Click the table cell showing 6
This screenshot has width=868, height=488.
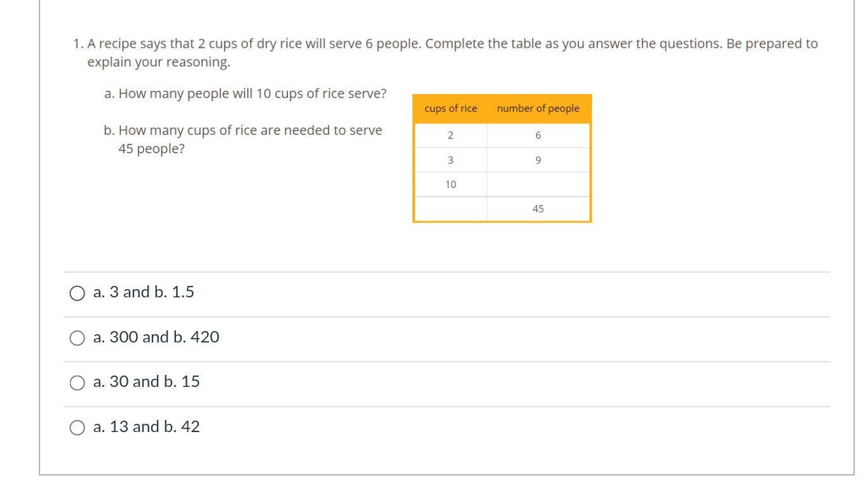pyautogui.click(x=538, y=135)
